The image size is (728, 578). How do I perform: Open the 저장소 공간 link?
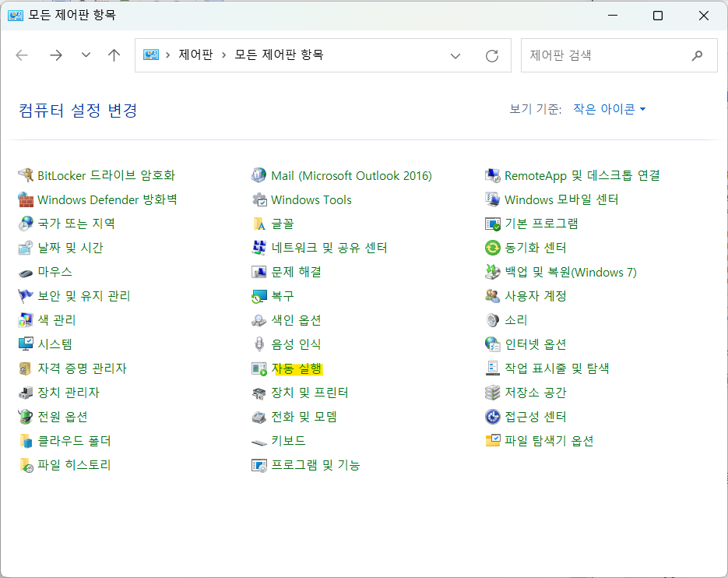point(536,393)
